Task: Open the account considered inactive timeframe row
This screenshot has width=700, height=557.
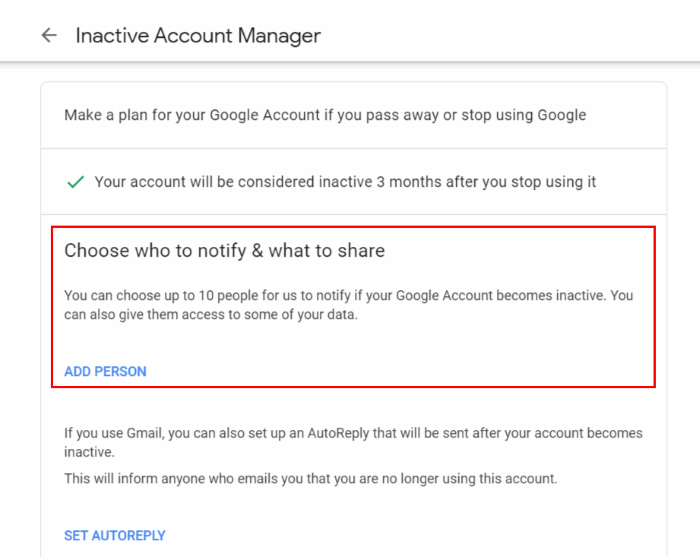Action: click(354, 182)
